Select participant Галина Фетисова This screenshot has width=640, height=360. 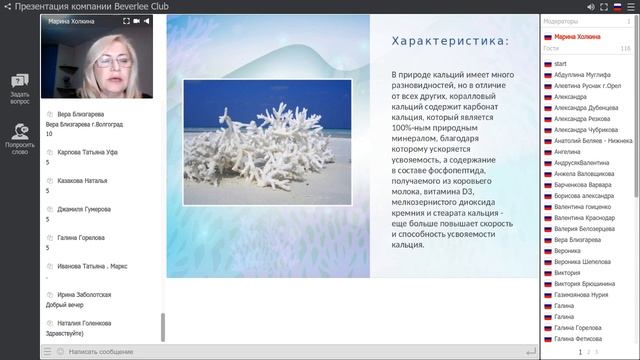[x=578, y=339]
